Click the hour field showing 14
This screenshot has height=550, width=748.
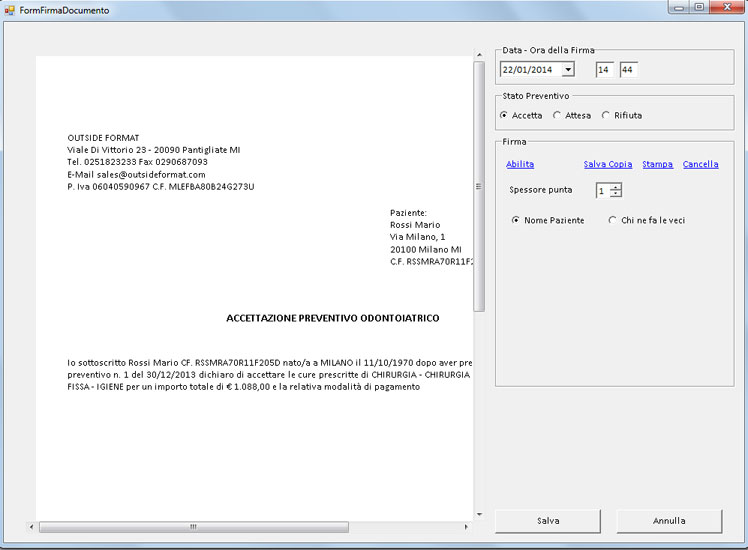[x=604, y=70]
